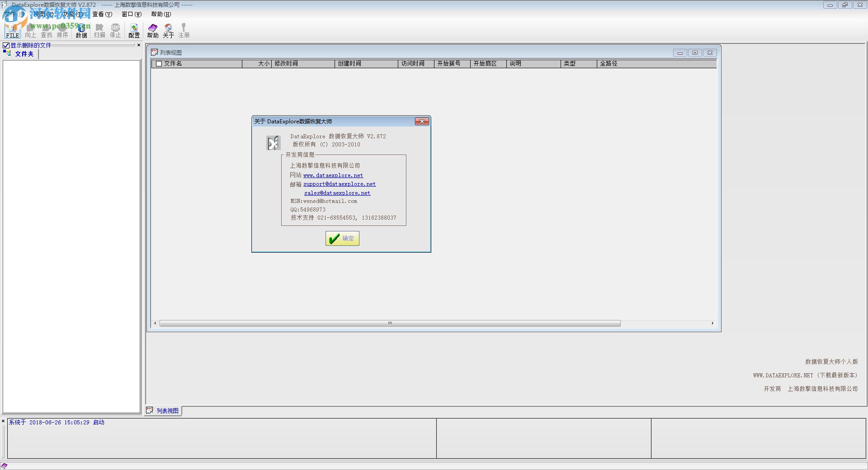Close the About DataExplore dialog

[x=422, y=121]
